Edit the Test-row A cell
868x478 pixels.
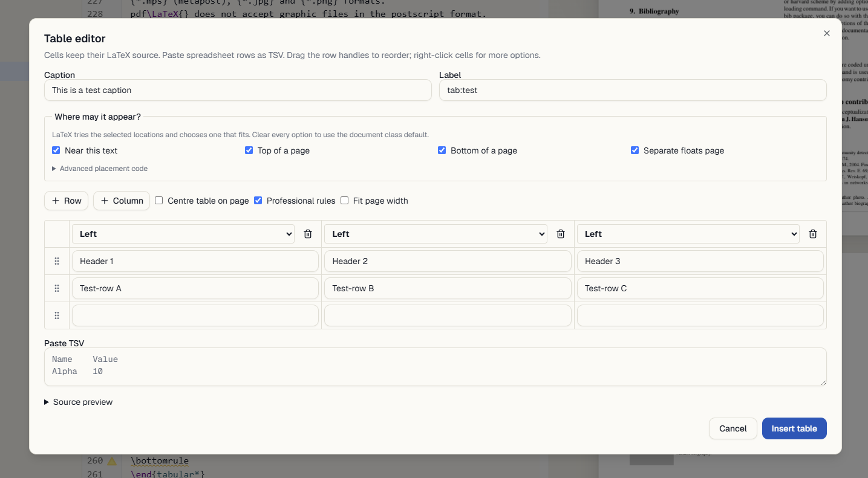pyautogui.click(x=195, y=288)
